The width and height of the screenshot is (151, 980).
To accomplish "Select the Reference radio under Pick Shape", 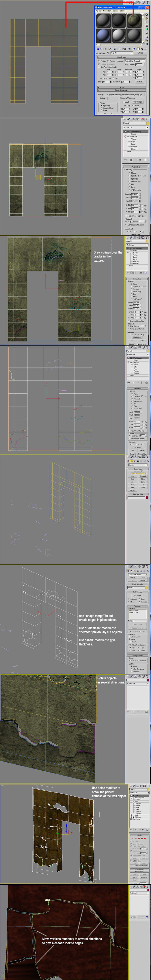I will tap(129, 599).
